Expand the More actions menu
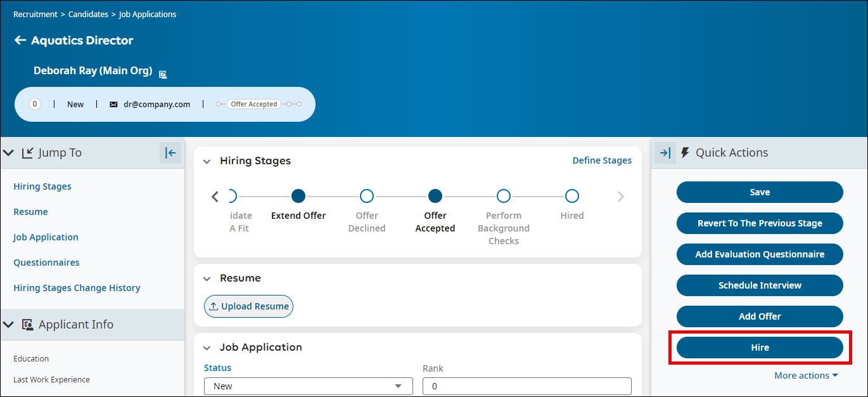The width and height of the screenshot is (868, 397). click(x=806, y=375)
